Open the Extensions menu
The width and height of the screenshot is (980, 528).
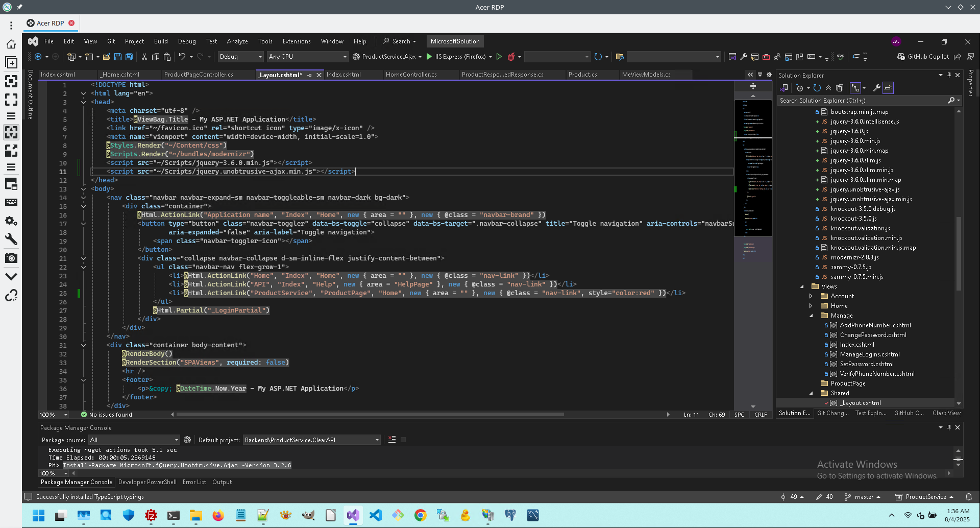(297, 41)
